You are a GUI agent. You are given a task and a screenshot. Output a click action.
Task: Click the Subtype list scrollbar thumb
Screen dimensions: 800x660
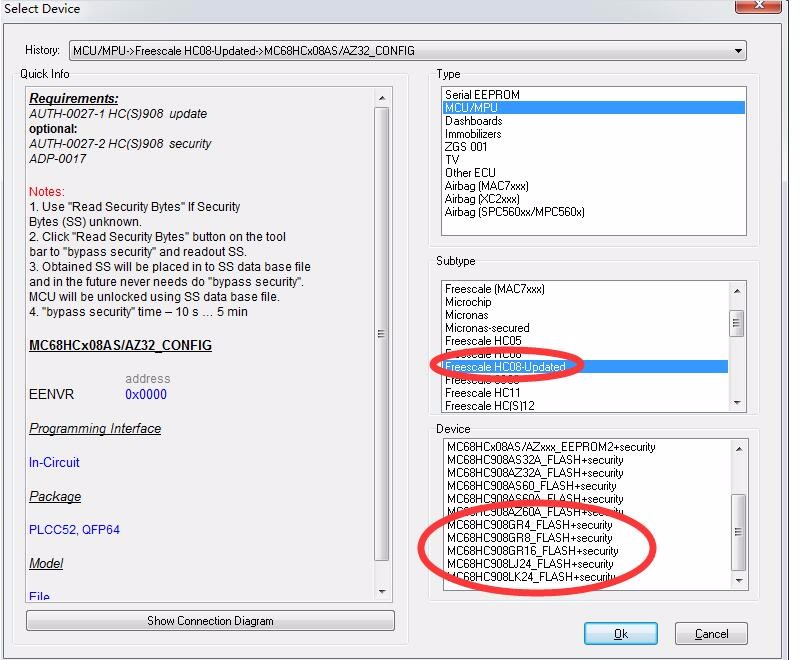[x=737, y=323]
